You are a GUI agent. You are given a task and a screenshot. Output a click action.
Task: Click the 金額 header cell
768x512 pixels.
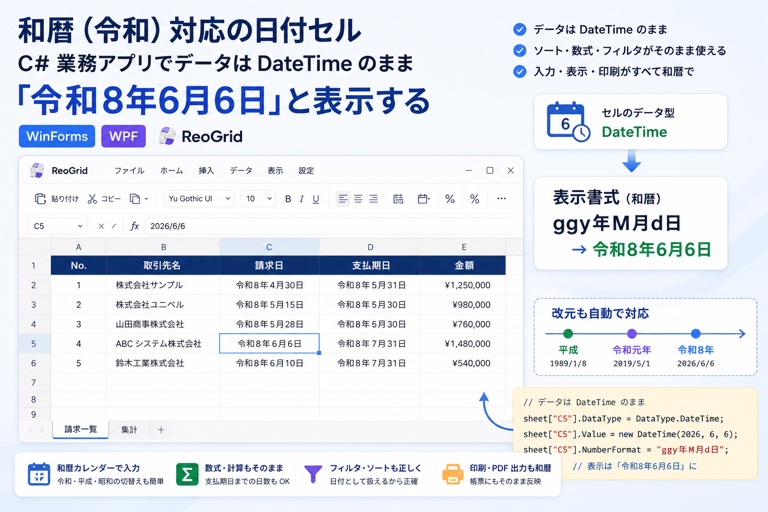pos(463,265)
